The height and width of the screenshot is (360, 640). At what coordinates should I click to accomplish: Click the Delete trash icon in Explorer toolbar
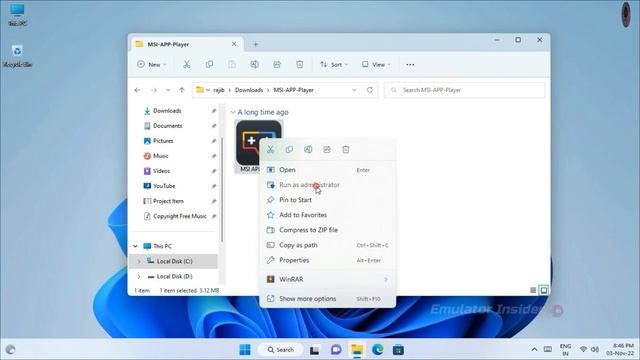click(300, 64)
